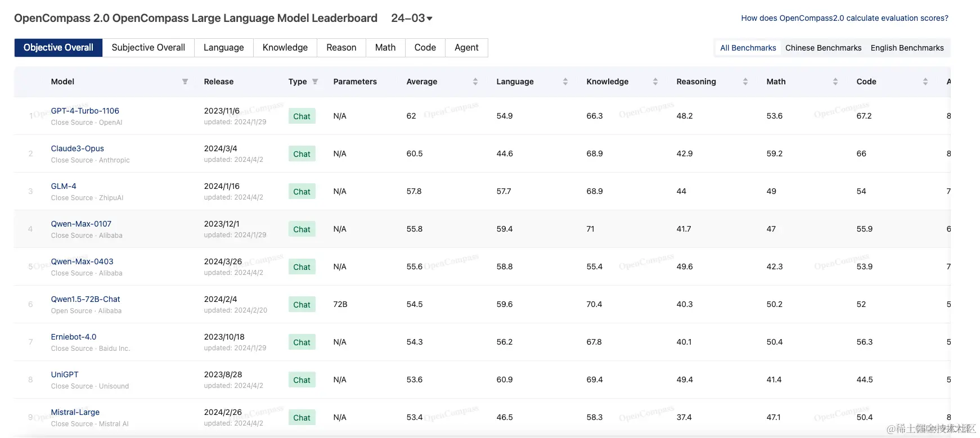Click Math score 50.4 for Erniebot-4.0

tap(775, 342)
